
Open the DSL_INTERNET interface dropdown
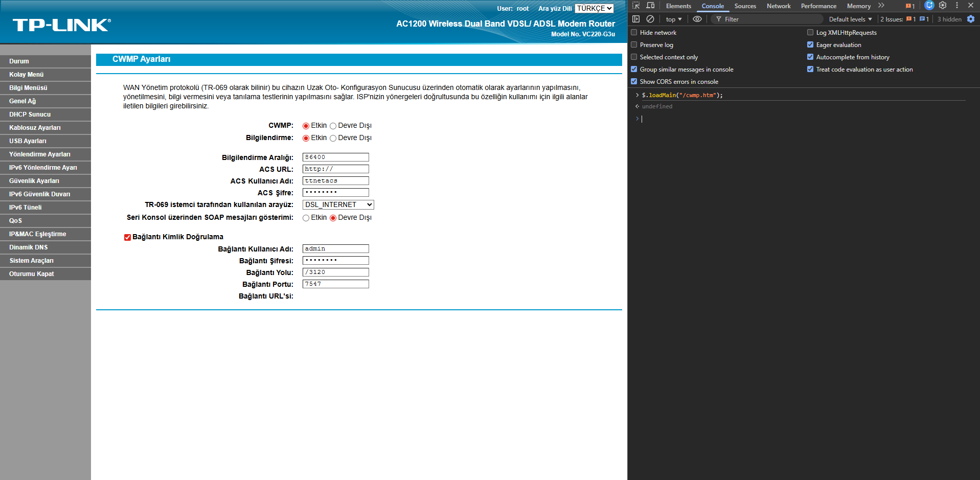click(x=338, y=204)
